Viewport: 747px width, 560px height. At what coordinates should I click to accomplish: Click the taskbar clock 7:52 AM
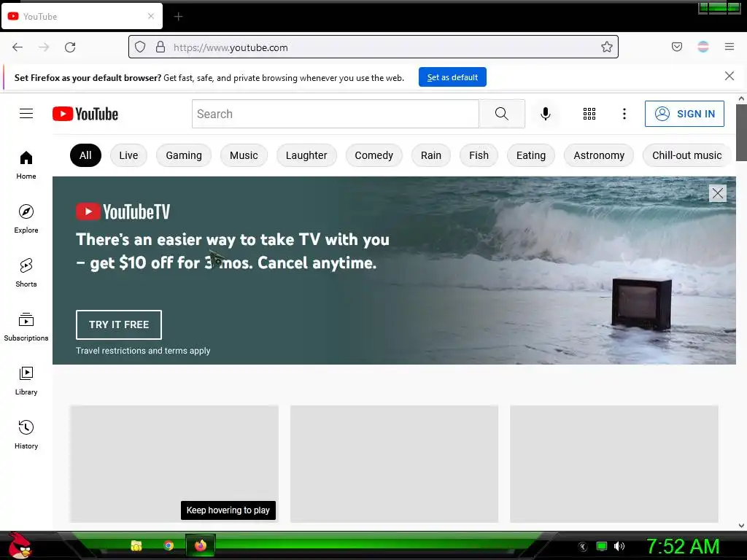tap(683, 546)
